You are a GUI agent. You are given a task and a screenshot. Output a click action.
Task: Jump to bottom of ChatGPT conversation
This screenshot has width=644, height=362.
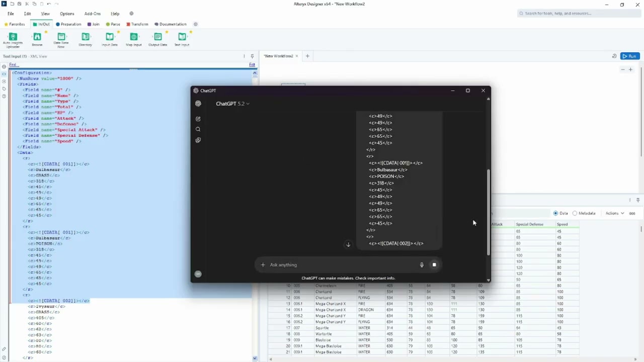(348, 245)
